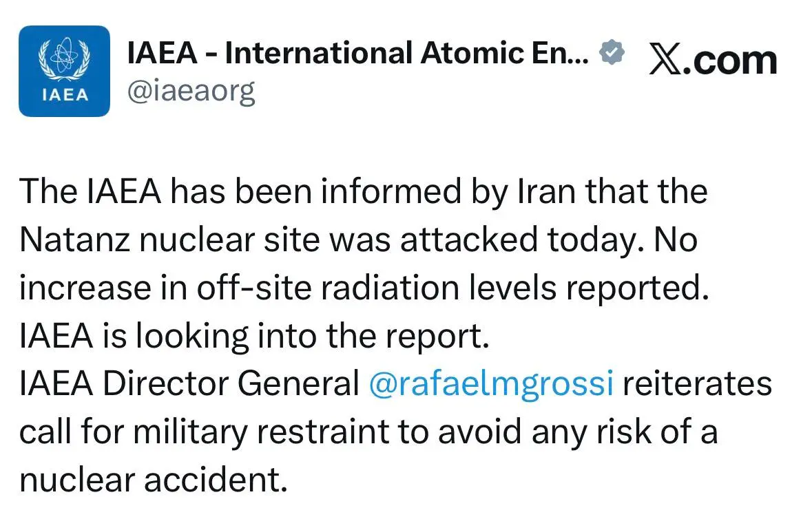Click the words "nuclear accident." ending the tweet

pos(153,480)
